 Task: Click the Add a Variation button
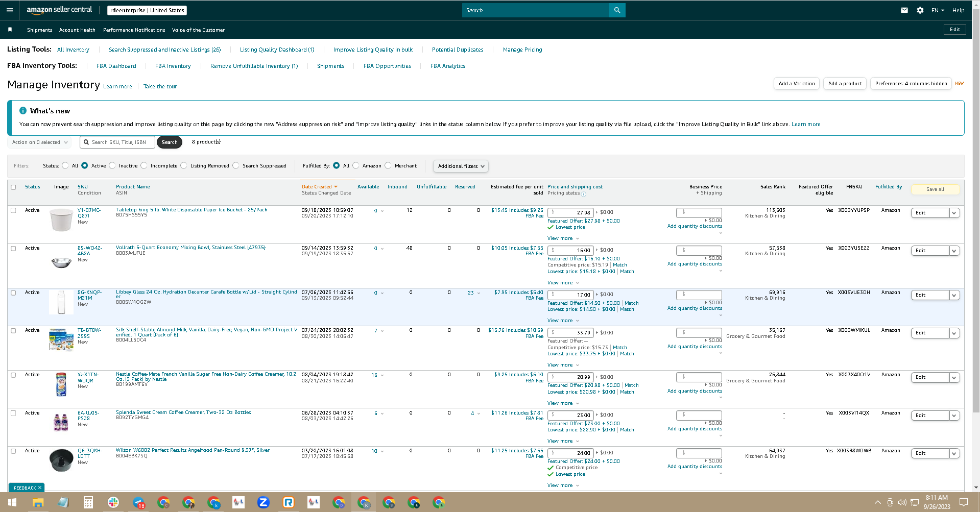coord(797,84)
